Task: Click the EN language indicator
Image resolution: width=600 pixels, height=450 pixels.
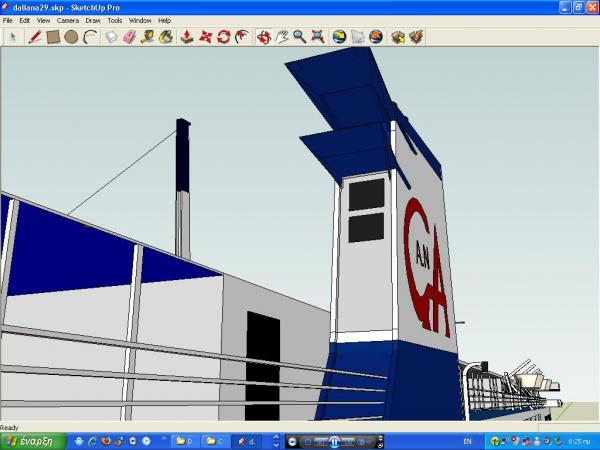Action: [467, 442]
